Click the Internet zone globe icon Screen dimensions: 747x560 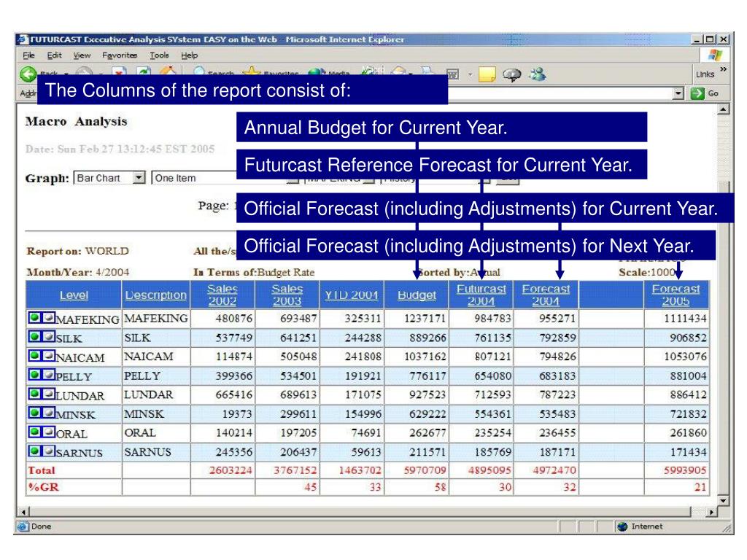click(x=622, y=526)
